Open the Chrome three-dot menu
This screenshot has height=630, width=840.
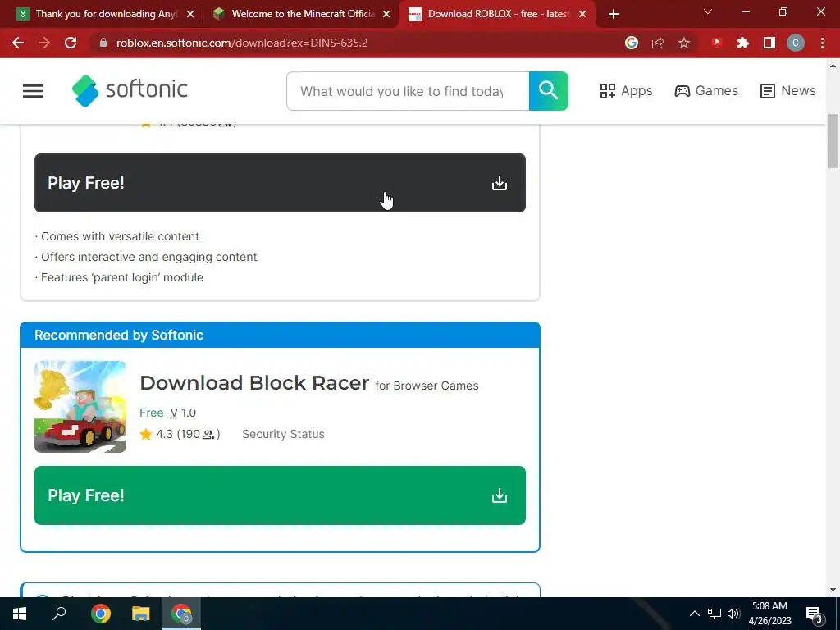point(822,43)
